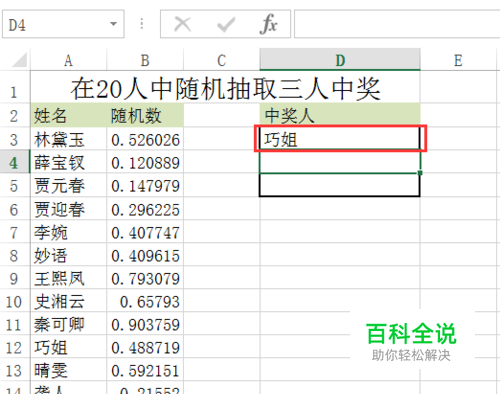The height and width of the screenshot is (394, 500).
Task: Select row 10 header
Action: (14, 301)
